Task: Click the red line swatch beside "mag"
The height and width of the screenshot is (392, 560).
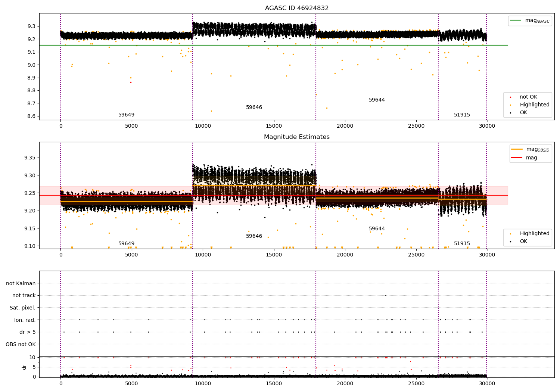Action: coord(517,158)
